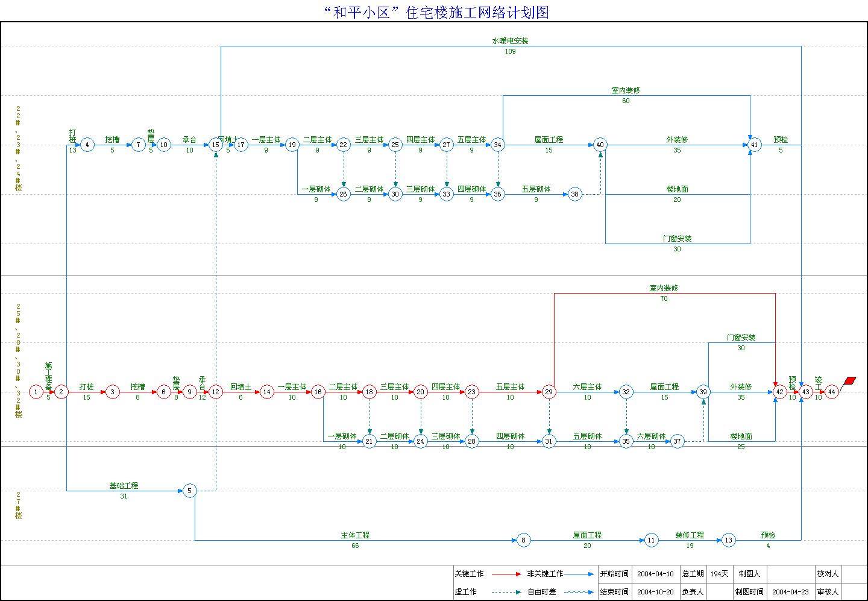Click the 开始时间 value 2004-04-10
The image size is (868, 601).
tap(655, 574)
